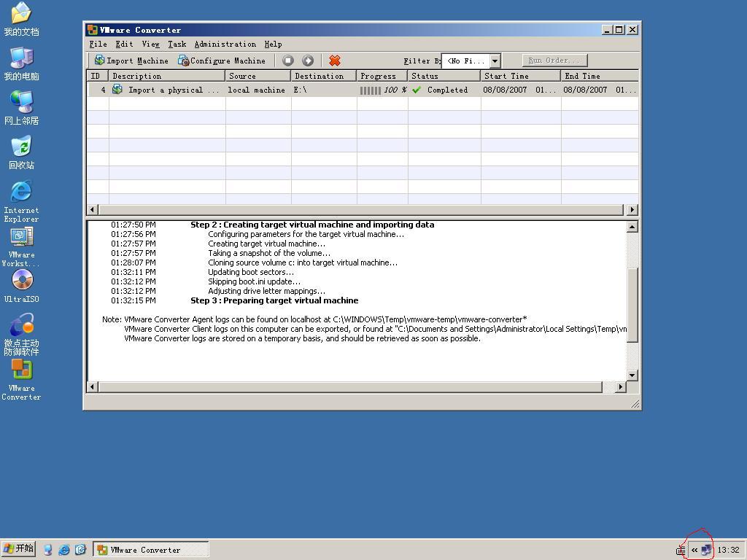Click the Start Time column header
This screenshot has height=560, width=747.
(521, 76)
